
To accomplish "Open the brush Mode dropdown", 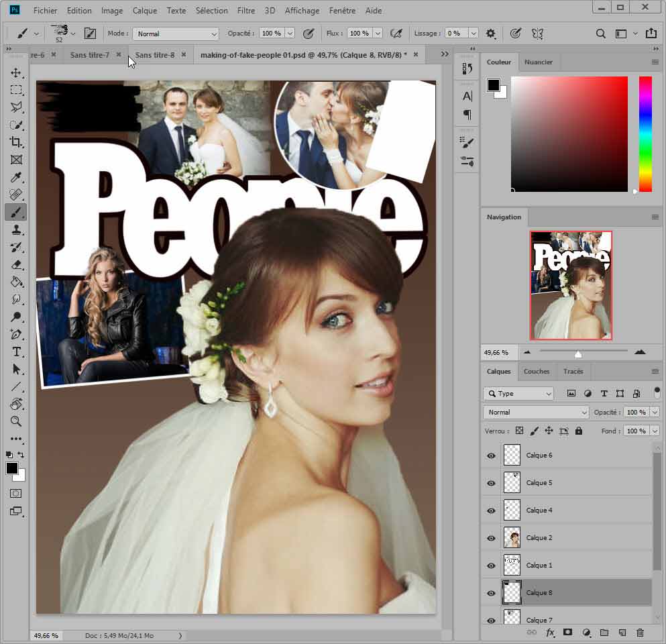I will (x=176, y=34).
